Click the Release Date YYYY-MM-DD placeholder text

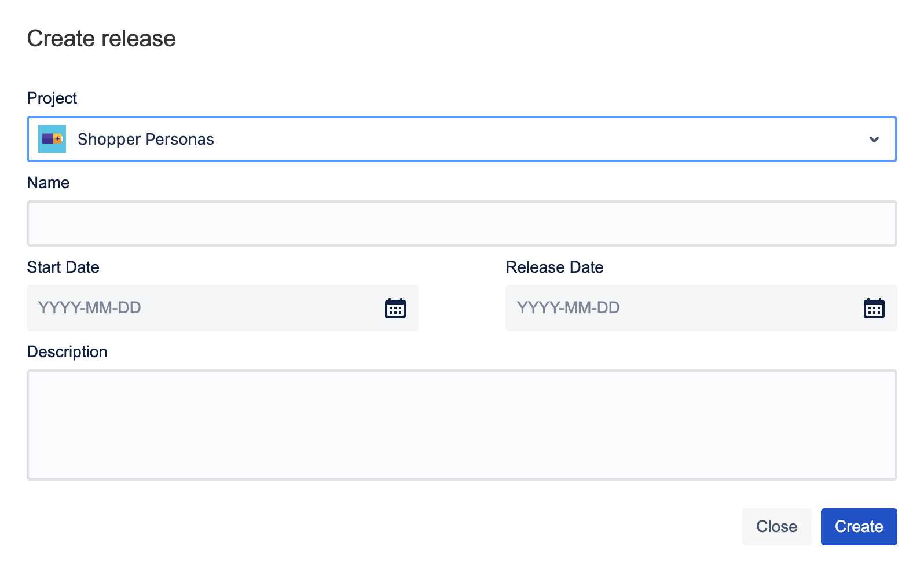tap(568, 308)
